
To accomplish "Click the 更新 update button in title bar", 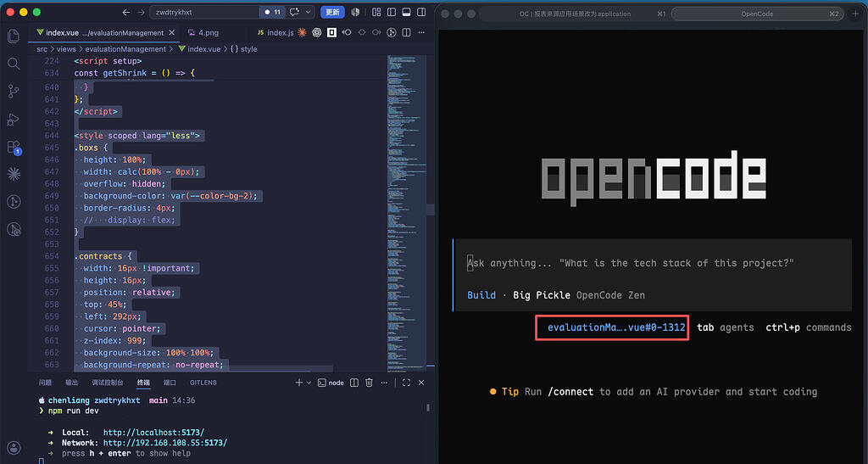I will click(332, 12).
